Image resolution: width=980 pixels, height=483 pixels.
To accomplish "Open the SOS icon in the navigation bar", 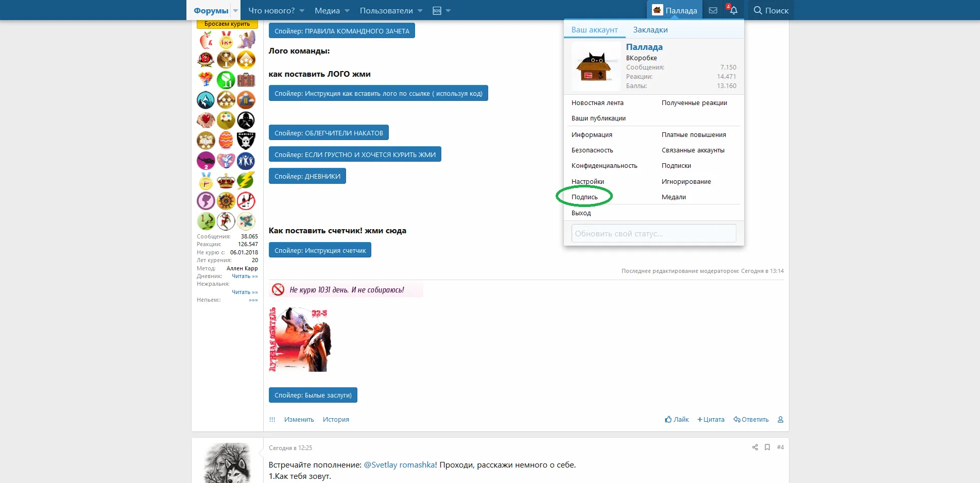I will [437, 11].
